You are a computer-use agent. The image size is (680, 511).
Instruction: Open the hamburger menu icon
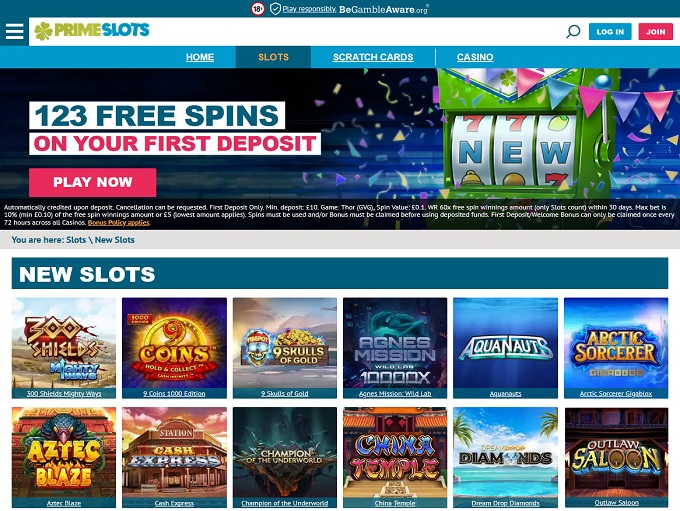(14, 31)
